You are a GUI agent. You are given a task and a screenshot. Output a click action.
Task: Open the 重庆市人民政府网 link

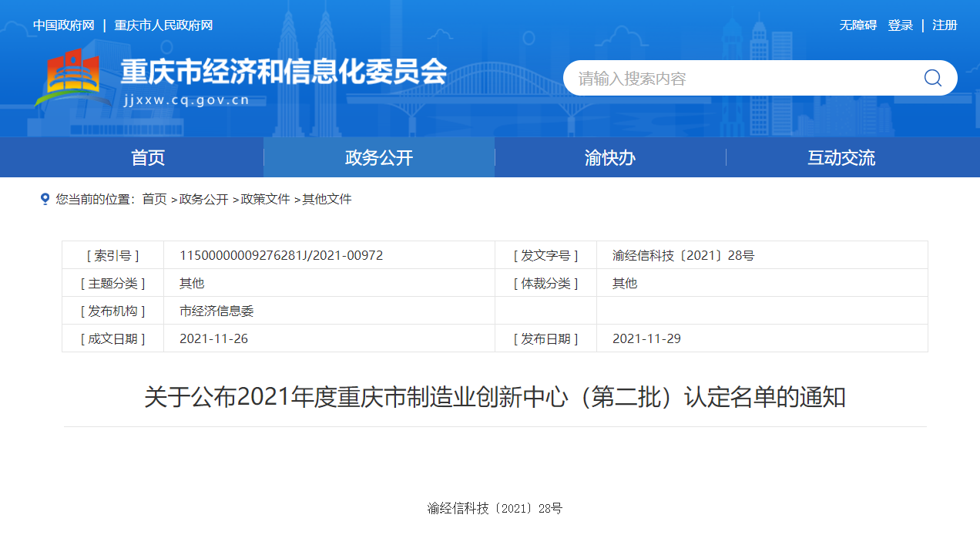pos(163,25)
